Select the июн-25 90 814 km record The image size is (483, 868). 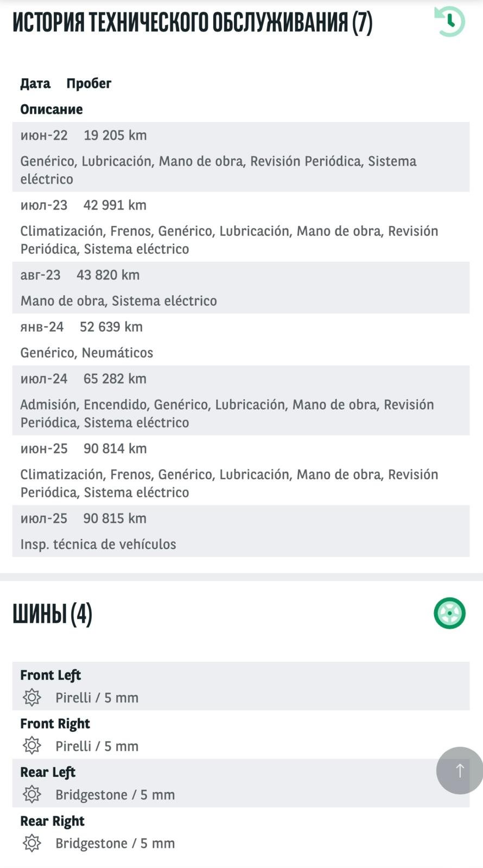click(x=240, y=470)
